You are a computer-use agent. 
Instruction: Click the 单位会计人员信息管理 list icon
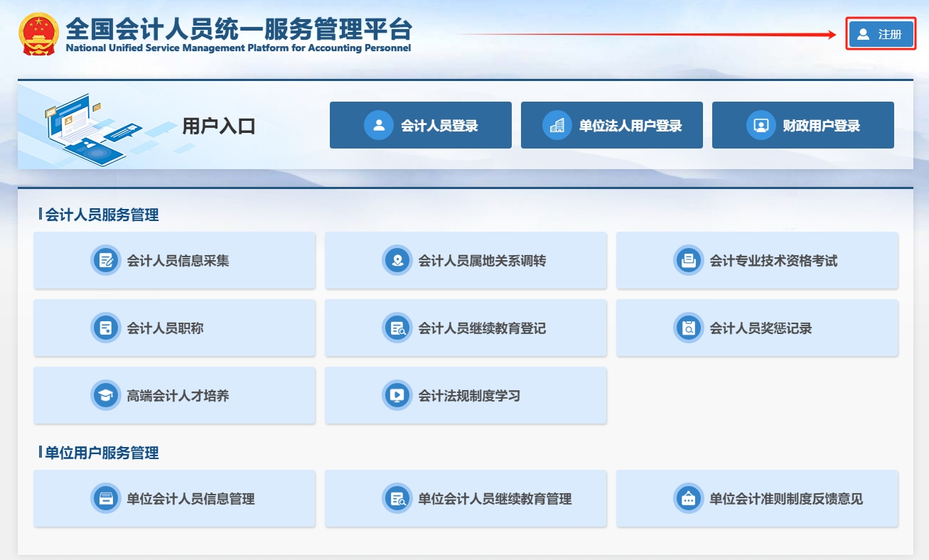coord(105,498)
